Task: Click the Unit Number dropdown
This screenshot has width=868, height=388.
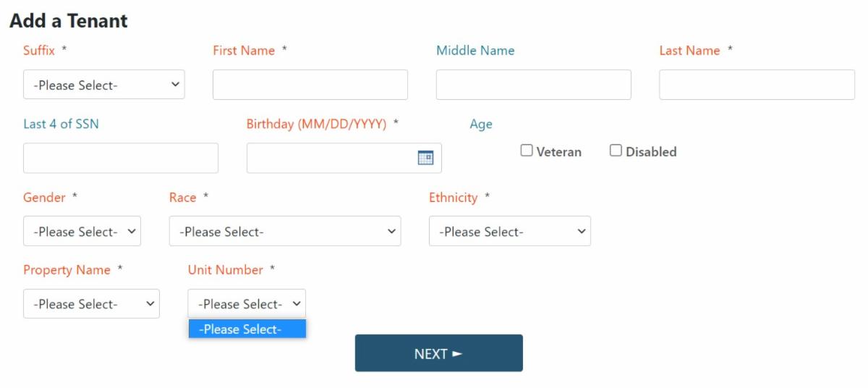Action: [247, 304]
